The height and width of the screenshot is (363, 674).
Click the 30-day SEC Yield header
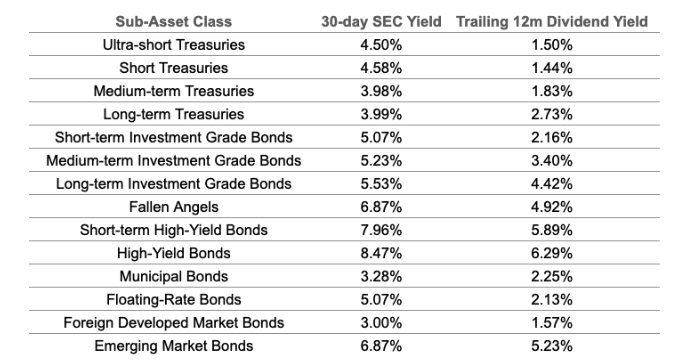point(381,22)
